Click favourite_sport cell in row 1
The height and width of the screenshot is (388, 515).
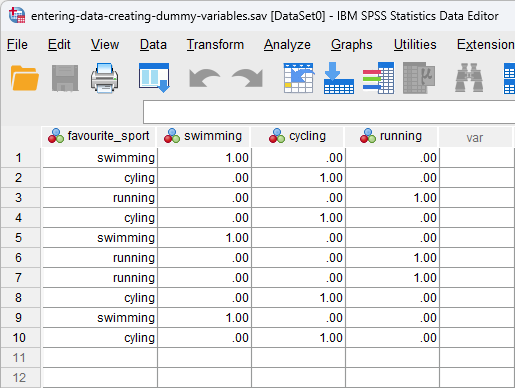(x=100, y=158)
